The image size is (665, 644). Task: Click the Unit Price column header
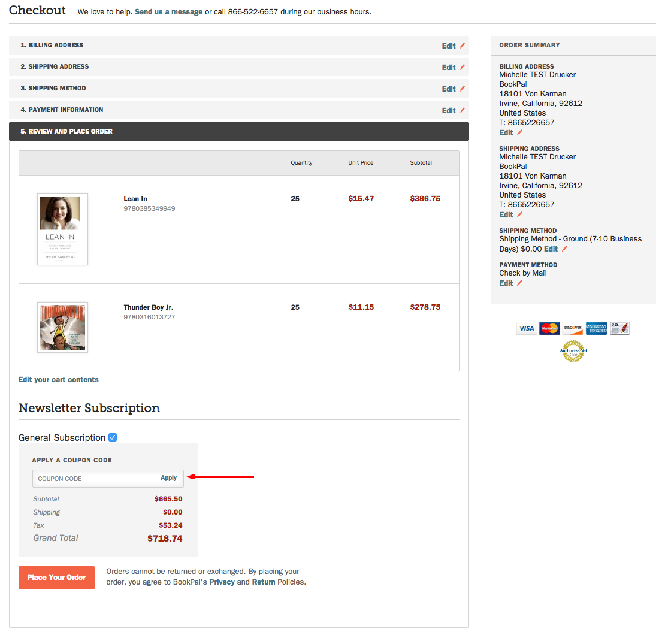361,163
